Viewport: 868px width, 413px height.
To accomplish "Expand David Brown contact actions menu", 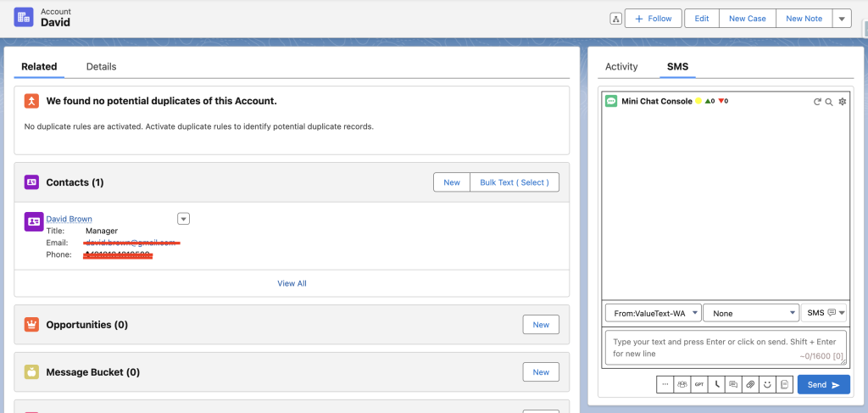I will [x=183, y=219].
